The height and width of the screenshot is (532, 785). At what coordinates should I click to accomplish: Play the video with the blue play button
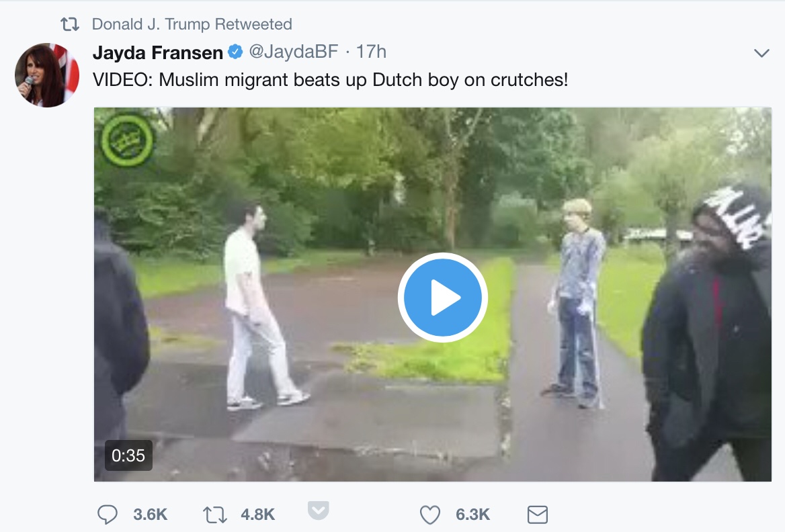[442, 297]
